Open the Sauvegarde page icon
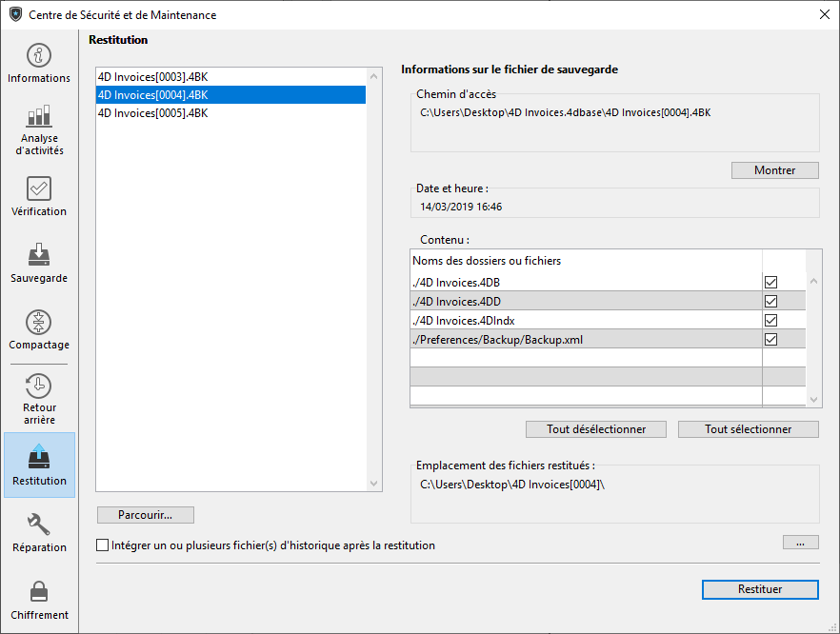 point(39,255)
